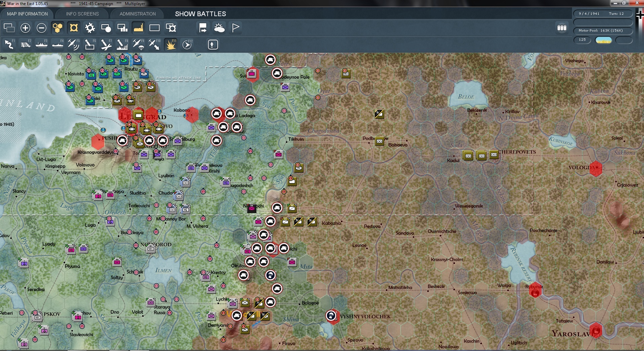Image resolution: width=644 pixels, height=351 pixels.
Task: Select the F4 amphibious transport icon
Action: (58, 44)
